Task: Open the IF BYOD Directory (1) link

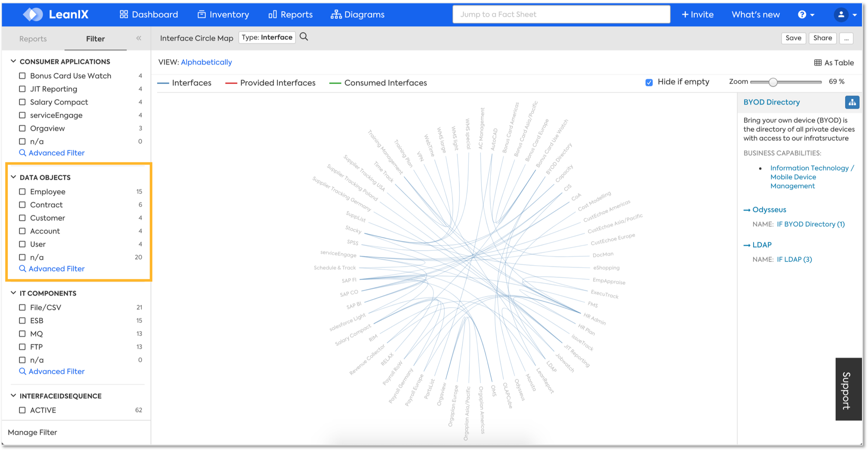Action: 811,224
